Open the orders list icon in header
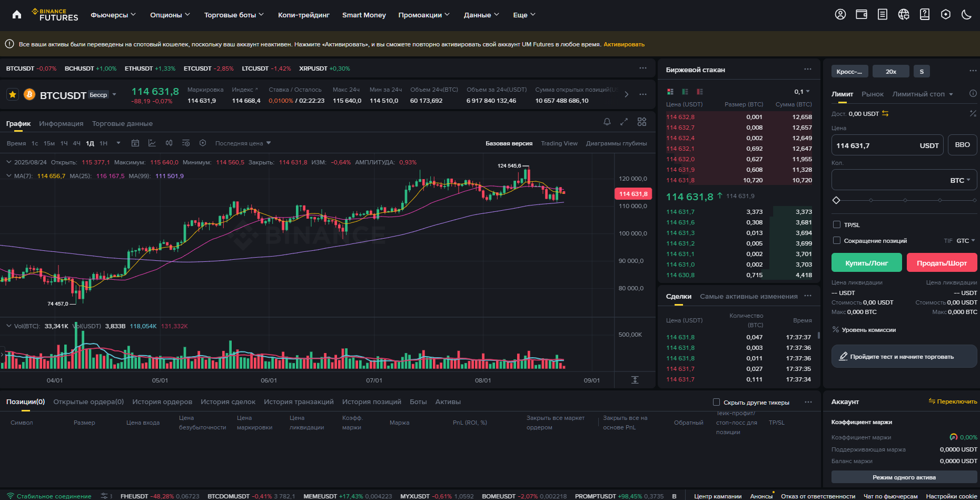980x500 pixels. (x=883, y=15)
